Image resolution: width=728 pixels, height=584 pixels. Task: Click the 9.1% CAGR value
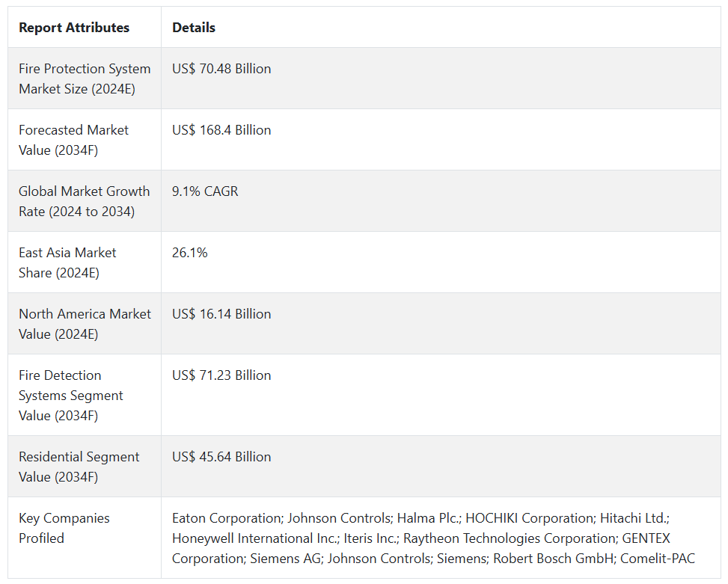[205, 191]
